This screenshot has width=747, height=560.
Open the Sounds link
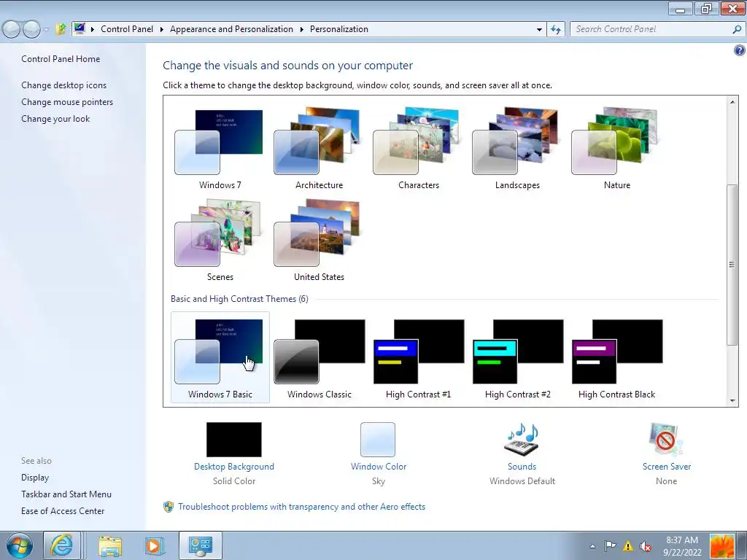pyautogui.click(x=522, y=467)
